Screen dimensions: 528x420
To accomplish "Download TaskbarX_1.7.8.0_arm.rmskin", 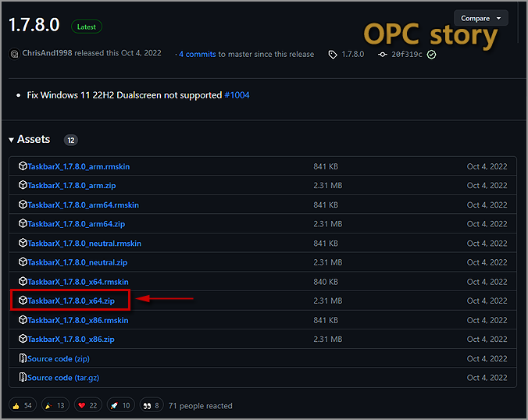I will point(78,166).
